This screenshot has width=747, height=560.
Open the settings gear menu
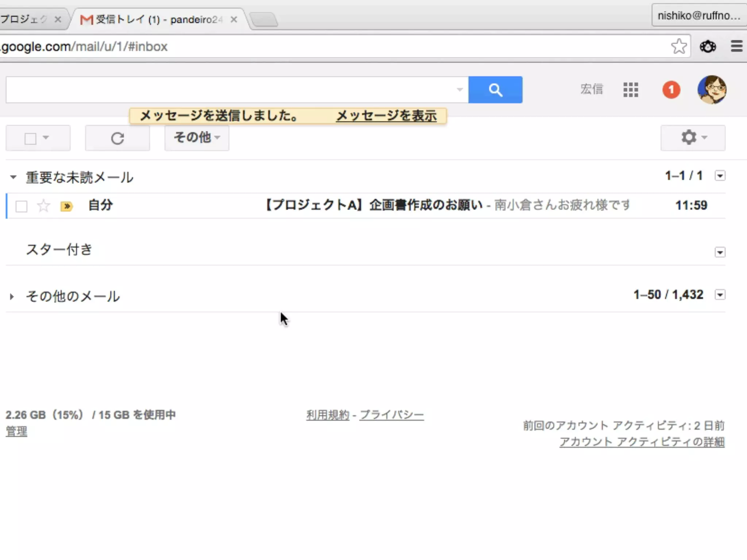coord(692,138)
